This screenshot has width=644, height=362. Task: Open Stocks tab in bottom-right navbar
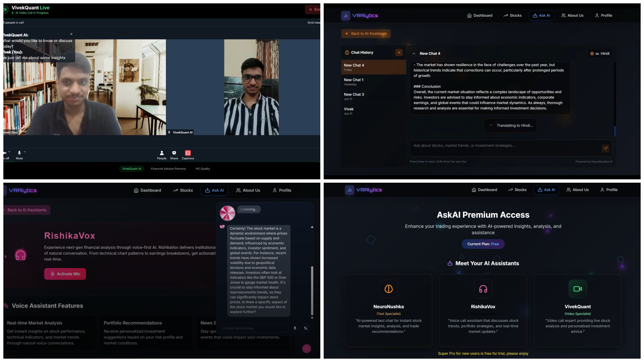tap(517, 190)
